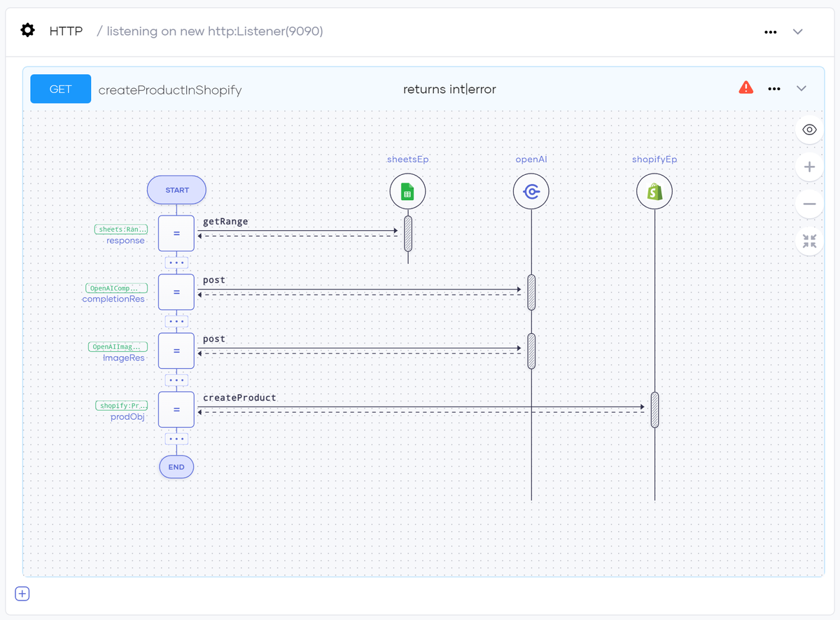Click the prodObj variable name
The image size is (840, 620).
pyautogui.click(x=127, y=417)
